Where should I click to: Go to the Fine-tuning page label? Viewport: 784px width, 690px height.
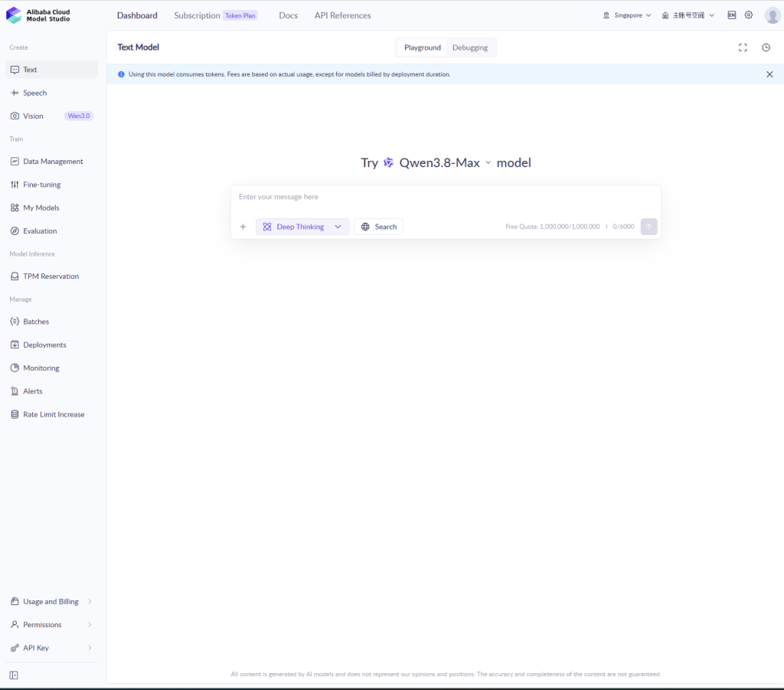(x=42, y=185)
